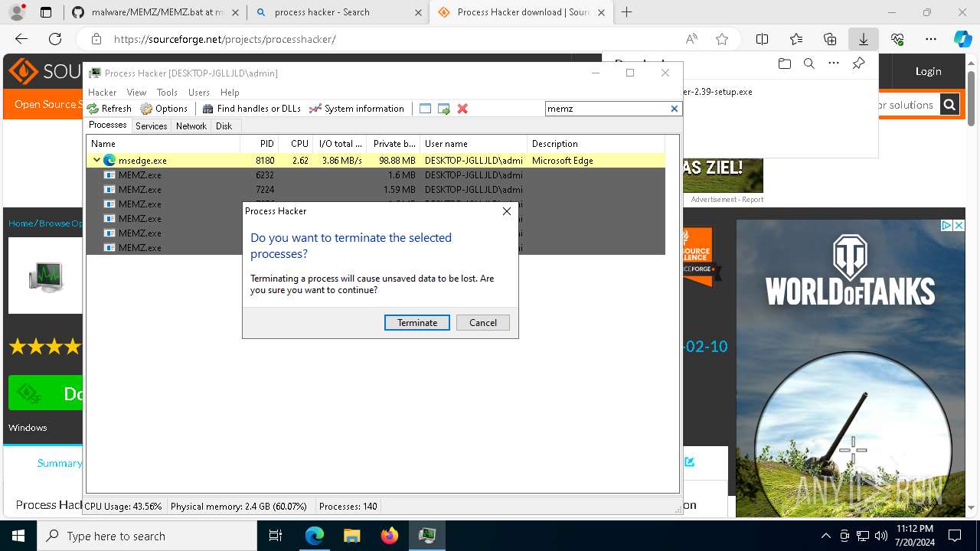Image resolution: width=980 pixels, height=551 pixels.
Task: Click the find window and thread icon
Action: point(444,109)
